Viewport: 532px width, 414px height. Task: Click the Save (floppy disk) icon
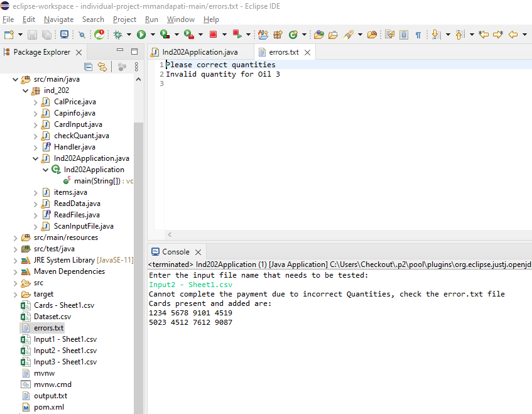[32, 35]
